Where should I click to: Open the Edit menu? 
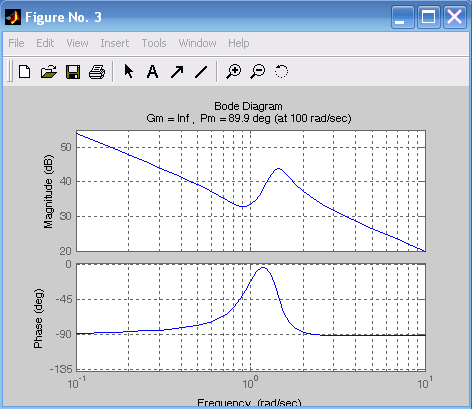click(45, 43)
